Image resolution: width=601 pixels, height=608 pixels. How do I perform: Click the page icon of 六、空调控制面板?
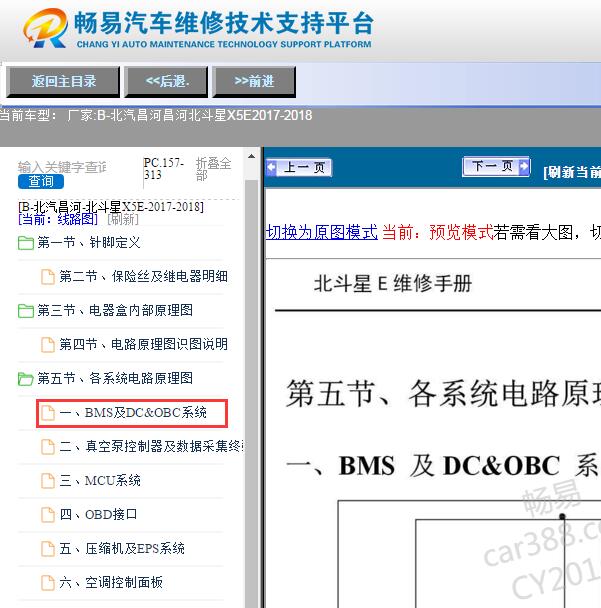48,582
